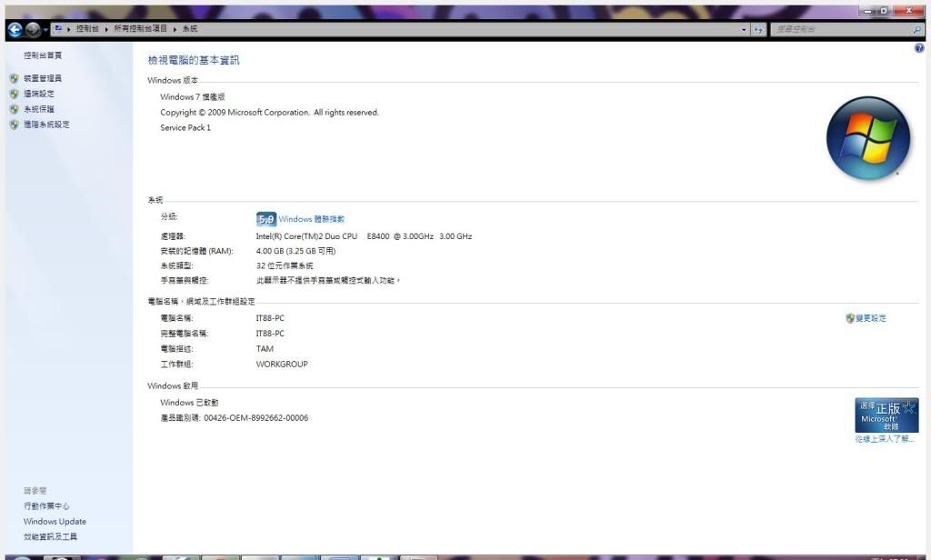Open 遠端設定 remote settings link
The width and height of the screenshot is (931, 560).
39,94
